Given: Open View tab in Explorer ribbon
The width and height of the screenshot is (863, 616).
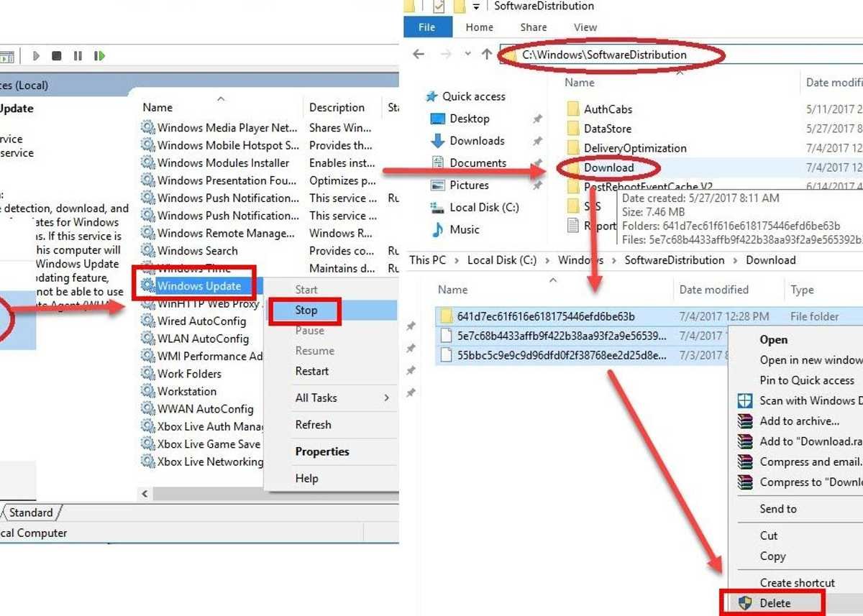Looking at the screenshot, I should point(585,27).
